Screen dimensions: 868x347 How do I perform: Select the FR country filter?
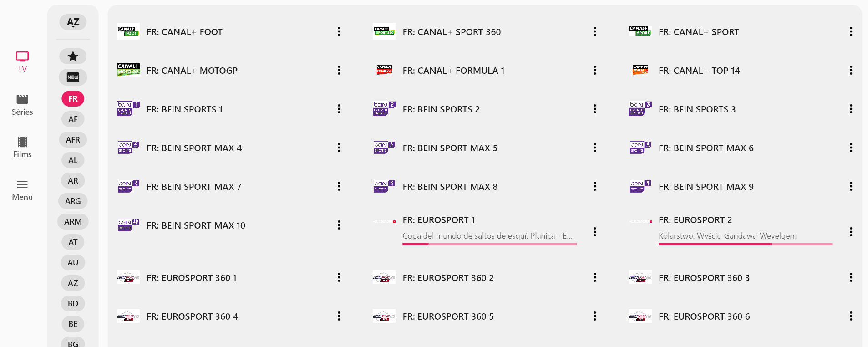[73, 99]
